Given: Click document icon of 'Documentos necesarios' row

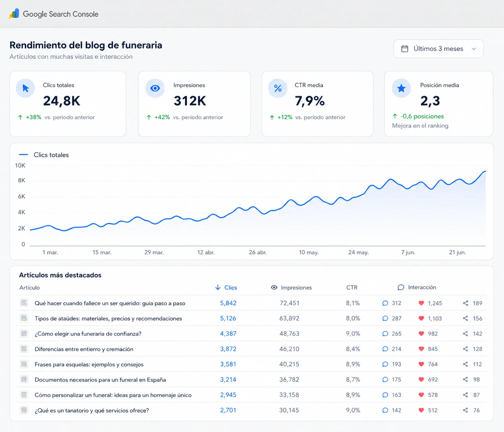Looking at the screenshot, I should (24, 379).
